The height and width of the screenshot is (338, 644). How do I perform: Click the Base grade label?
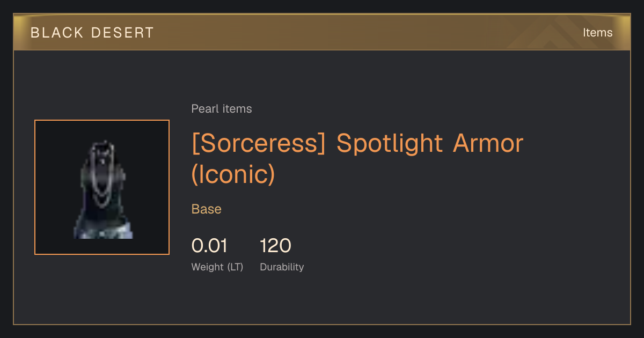pyautogui.click(x=207, y=209)
